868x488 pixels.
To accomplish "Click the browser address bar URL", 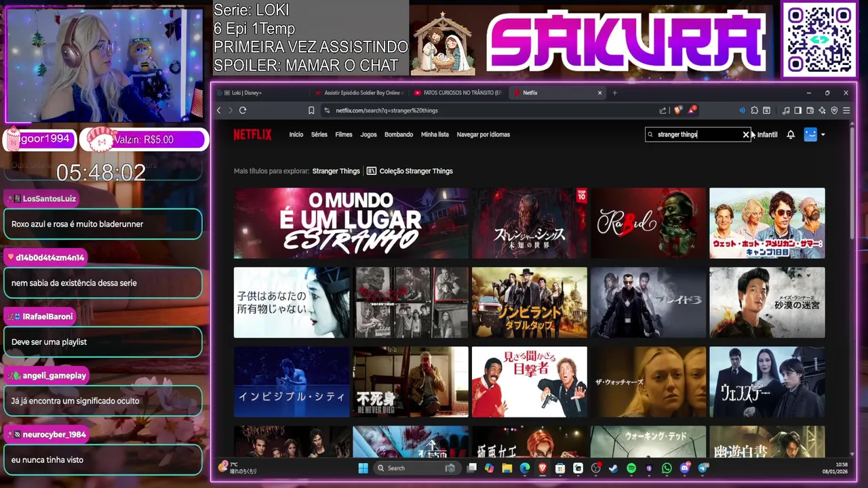I will click(387, 110).
